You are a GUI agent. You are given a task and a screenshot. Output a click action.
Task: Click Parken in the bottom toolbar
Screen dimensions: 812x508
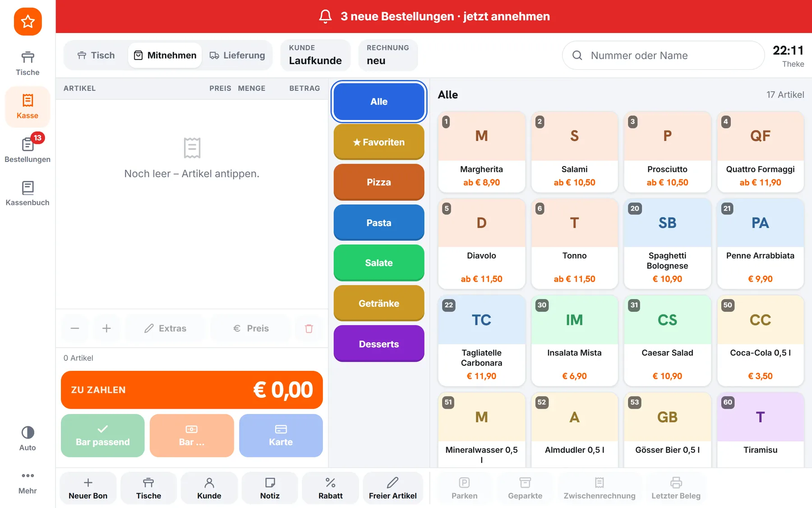tap(464, 488)
